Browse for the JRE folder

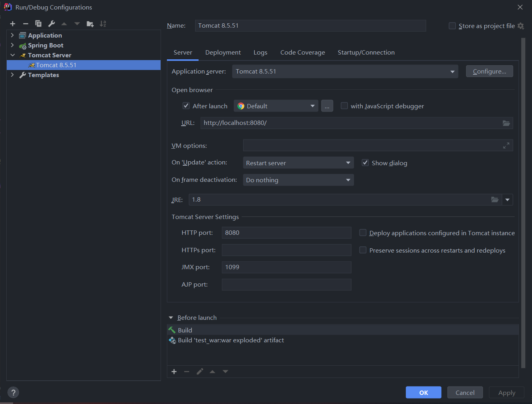495,200
